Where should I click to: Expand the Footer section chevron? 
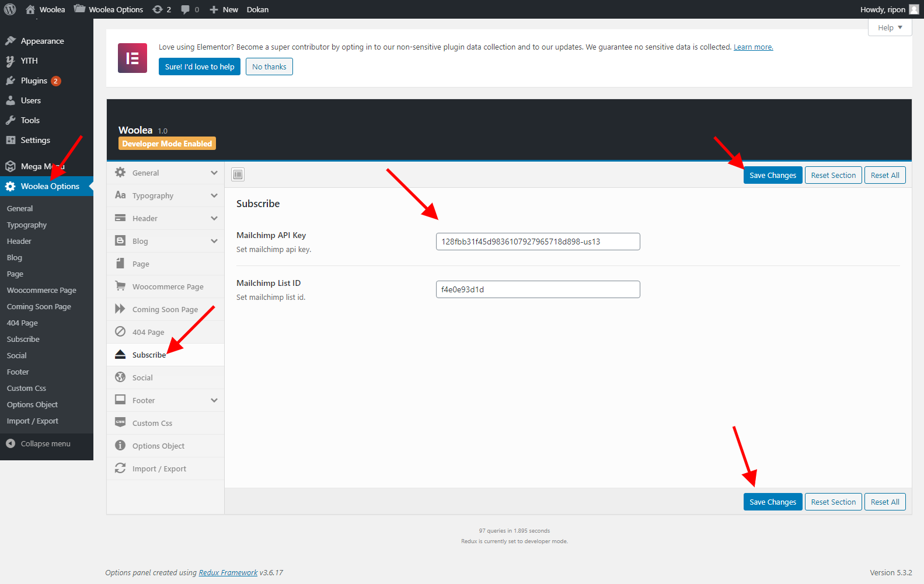tap(214, 400)
